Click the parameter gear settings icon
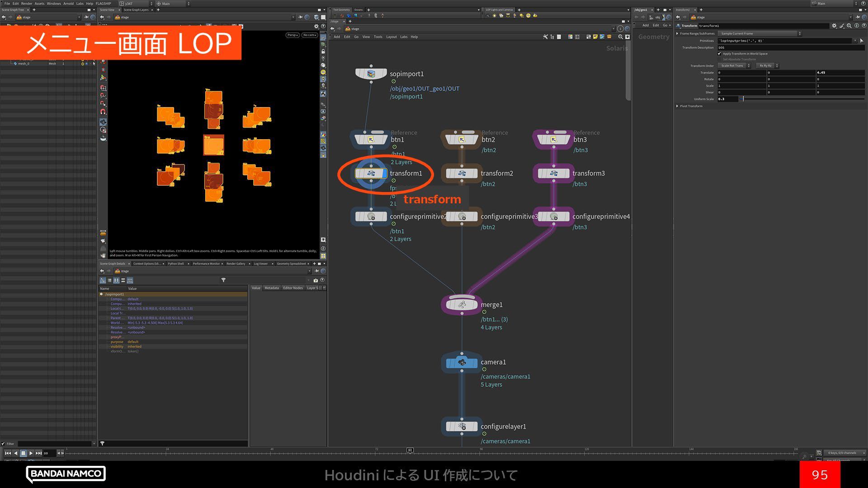Viewport: 868px width, 488px height. click(834, 26)
